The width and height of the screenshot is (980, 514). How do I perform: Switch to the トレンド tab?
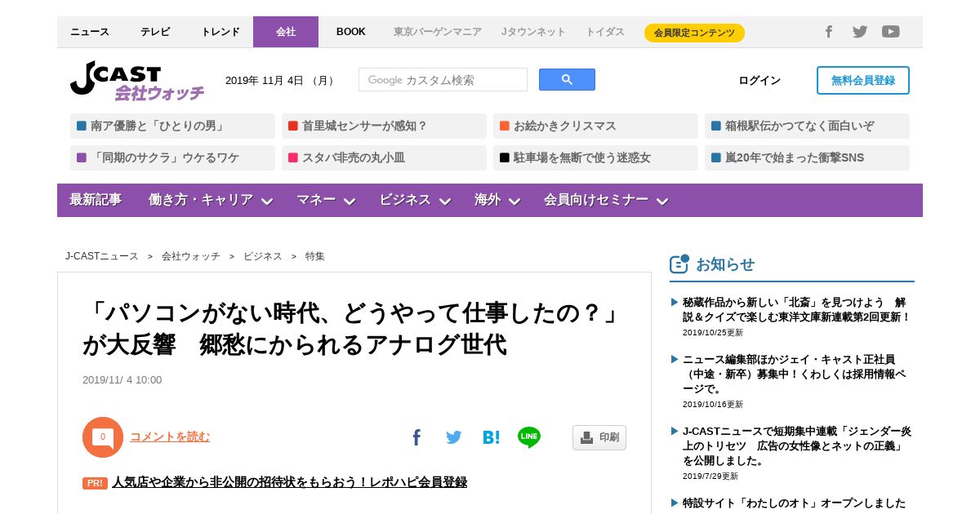tap(220, 32)
